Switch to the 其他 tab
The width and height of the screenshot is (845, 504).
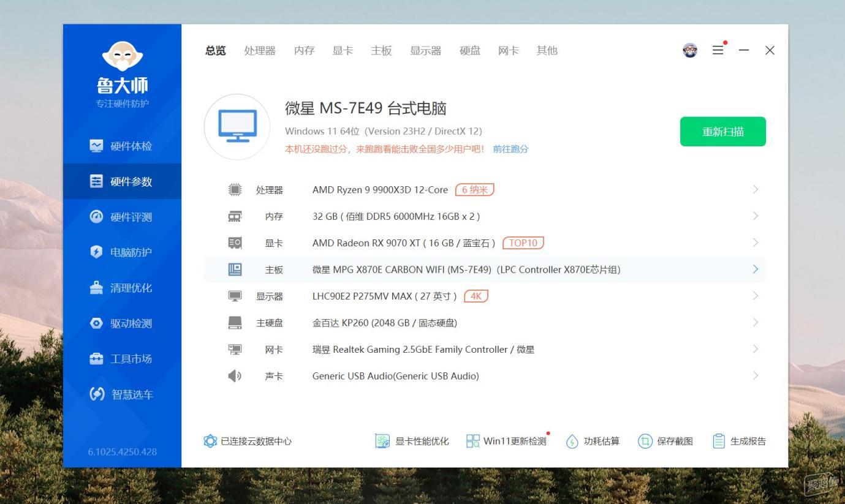[547, 51]
